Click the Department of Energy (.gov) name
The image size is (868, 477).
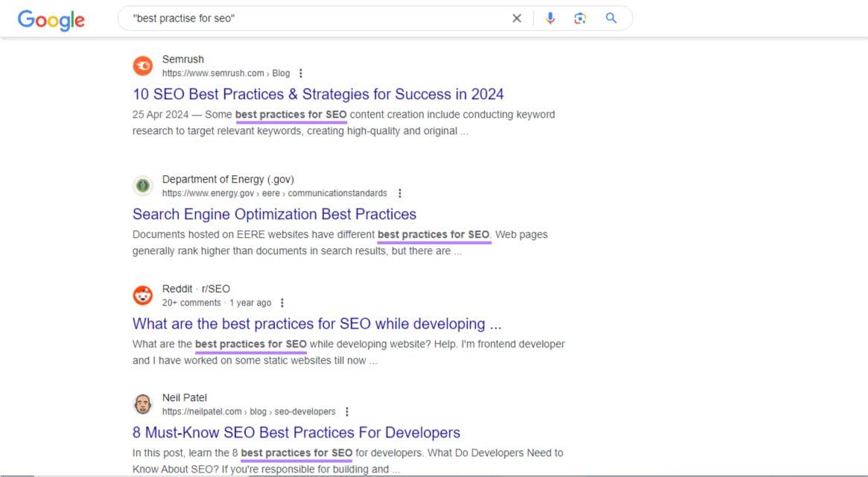(x=228, y=180)
